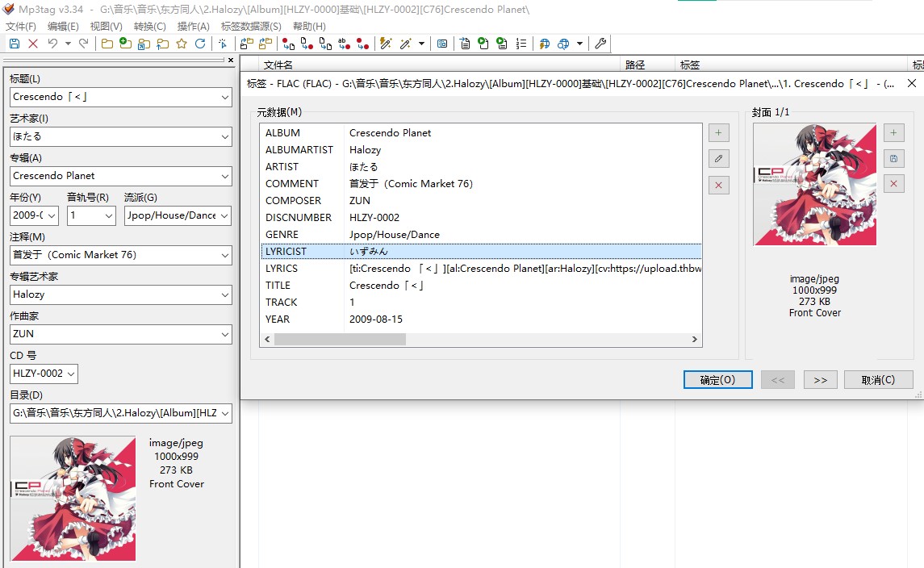
Task: Click the right arrow of the metadata scrollbar
Action: pyautogui.click(x=694, y=340)
